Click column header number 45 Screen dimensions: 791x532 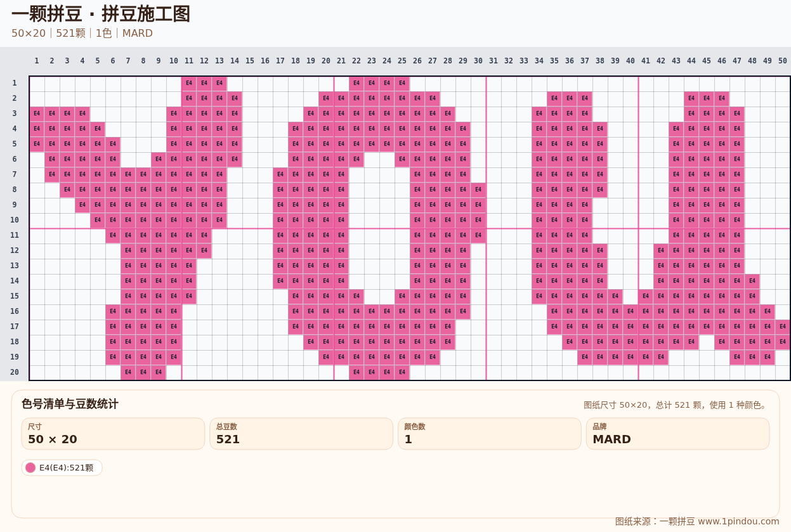tap(707, 61)
